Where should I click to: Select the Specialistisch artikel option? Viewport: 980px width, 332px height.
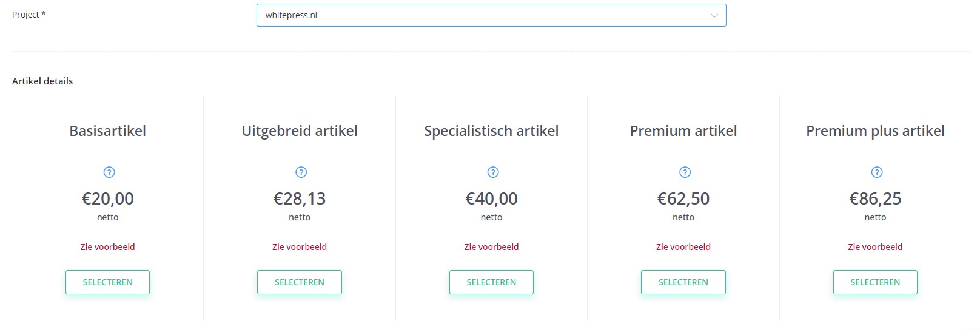tap(491, 282)
